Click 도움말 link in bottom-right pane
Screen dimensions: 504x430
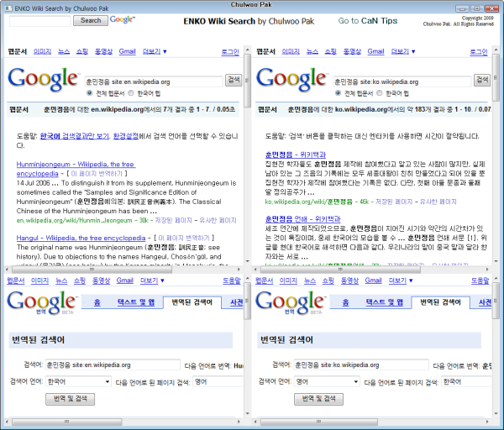pos(480,281)
